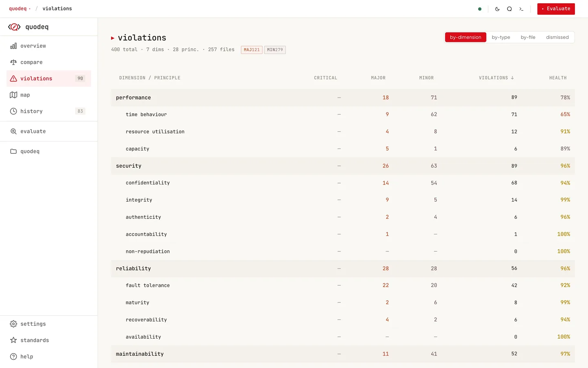Click the violations breadcrumb link
This screenshot has width=588, height=368.
pyautogui.click(x=57, y=9)
